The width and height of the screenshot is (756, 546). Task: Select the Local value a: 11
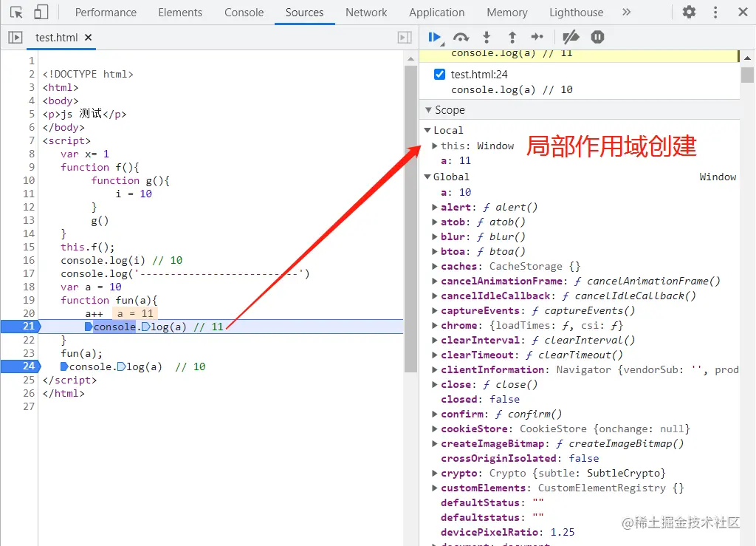456,160
